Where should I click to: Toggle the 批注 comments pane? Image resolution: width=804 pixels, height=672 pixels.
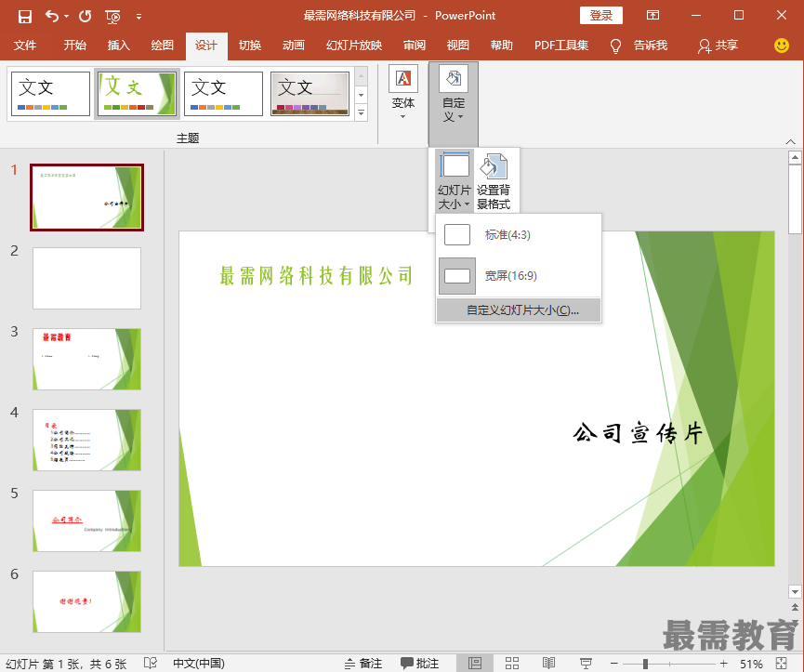click(x=419, y=664)
